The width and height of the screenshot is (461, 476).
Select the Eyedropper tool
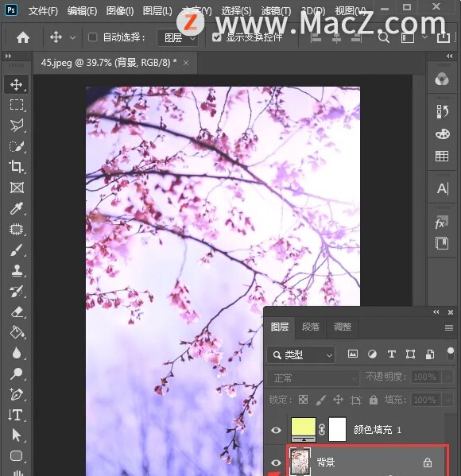16,208
